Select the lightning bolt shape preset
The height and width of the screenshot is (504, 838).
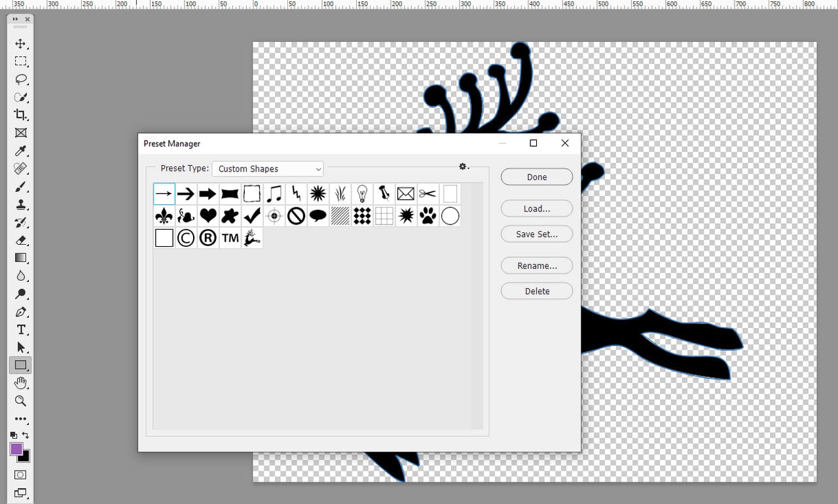point(297,194)
